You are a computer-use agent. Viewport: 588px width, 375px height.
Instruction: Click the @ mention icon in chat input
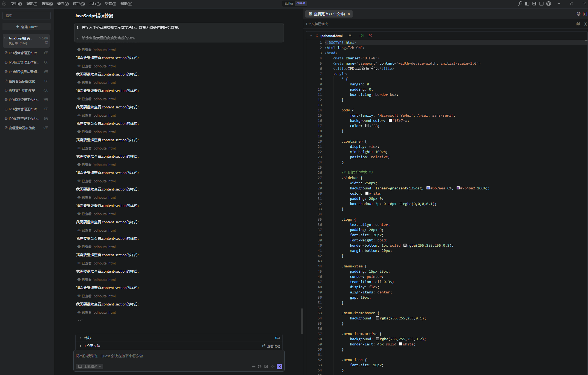260,367
